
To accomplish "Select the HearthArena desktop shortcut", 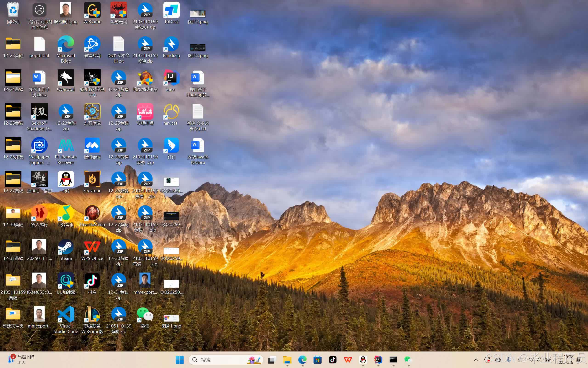I will pyautogui.click(x=92, y=216).
